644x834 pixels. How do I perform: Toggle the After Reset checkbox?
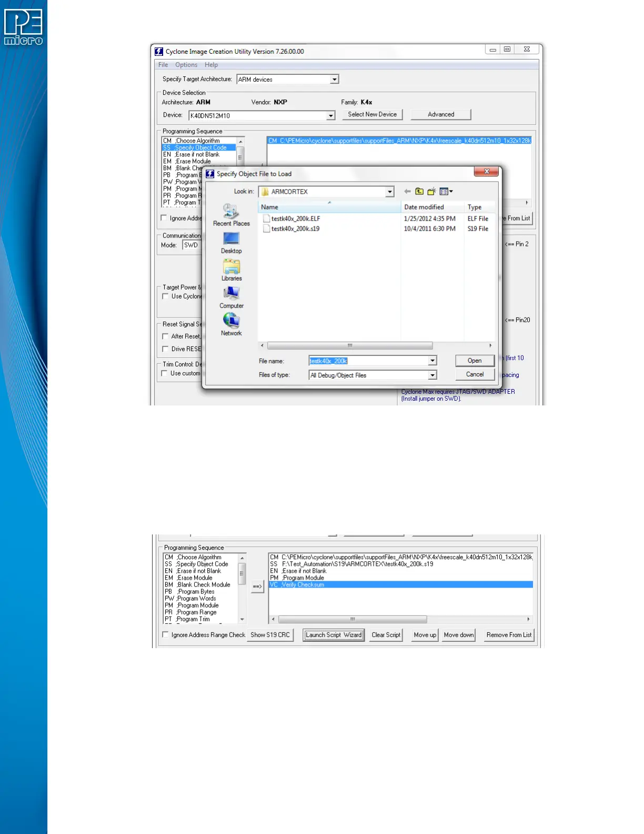coord(165,336)
